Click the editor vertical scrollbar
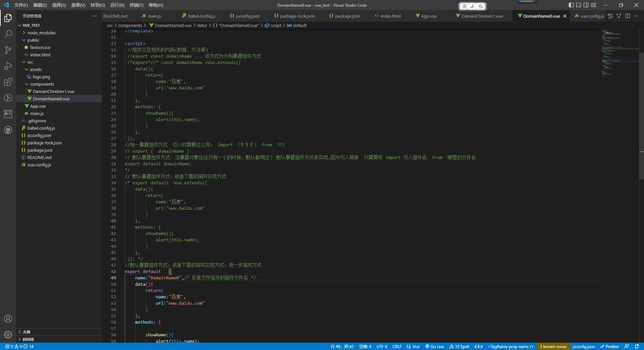The image size is (644, 350). pyautogui.click(x=641, y=116)
